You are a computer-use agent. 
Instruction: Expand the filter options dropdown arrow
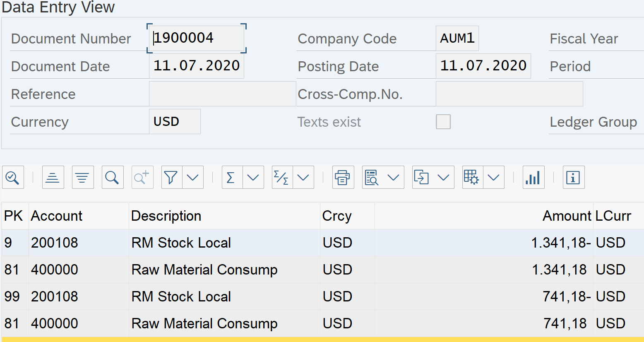click(193, 178)
